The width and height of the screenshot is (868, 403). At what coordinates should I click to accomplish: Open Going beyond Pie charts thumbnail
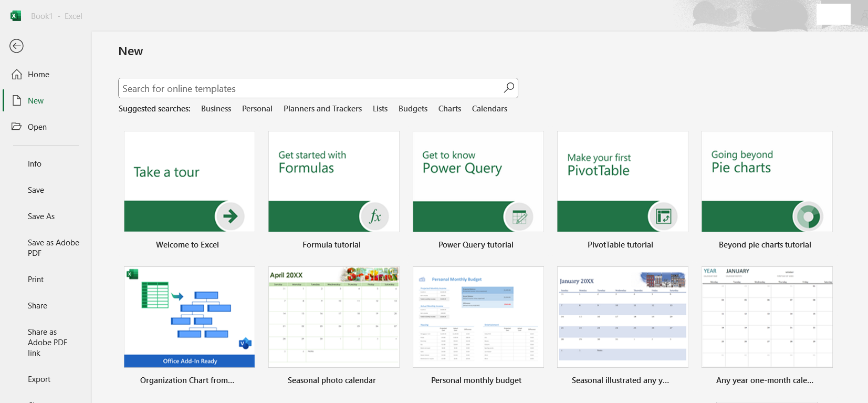click(767, 181)
